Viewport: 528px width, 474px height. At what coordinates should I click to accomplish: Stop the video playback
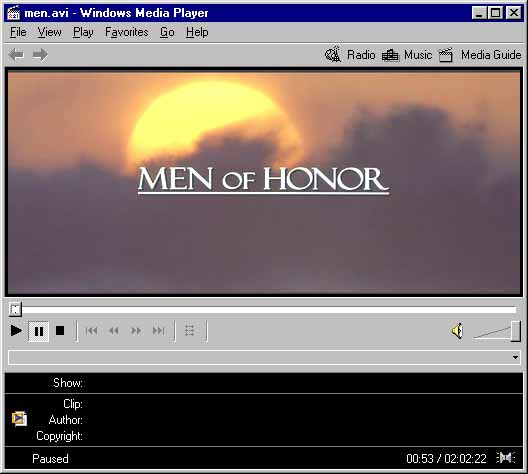pyautogui.click(x=60, y=331)
